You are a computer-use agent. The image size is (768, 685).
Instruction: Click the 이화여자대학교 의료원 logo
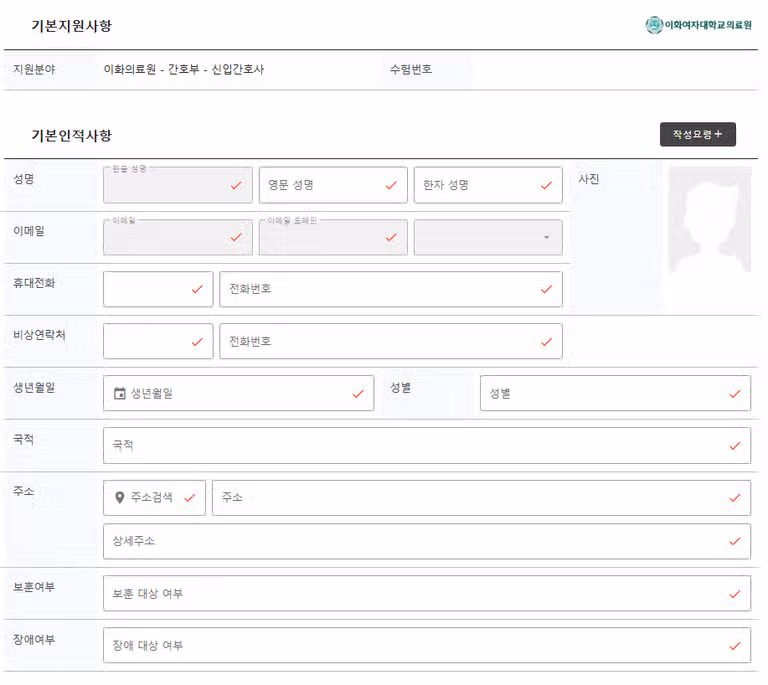tap(698, 25)
